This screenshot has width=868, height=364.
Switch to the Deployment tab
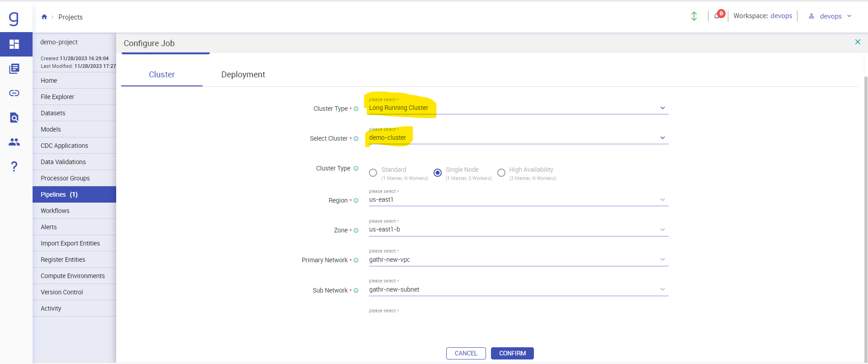tap(243, 75)
